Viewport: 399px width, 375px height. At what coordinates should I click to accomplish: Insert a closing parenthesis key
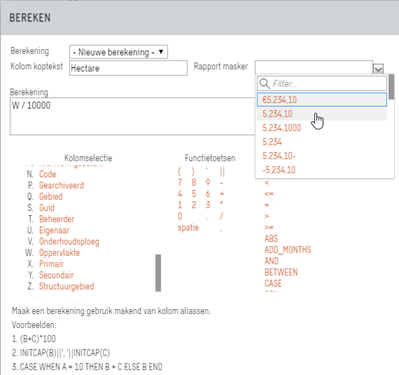pos(193,172)
